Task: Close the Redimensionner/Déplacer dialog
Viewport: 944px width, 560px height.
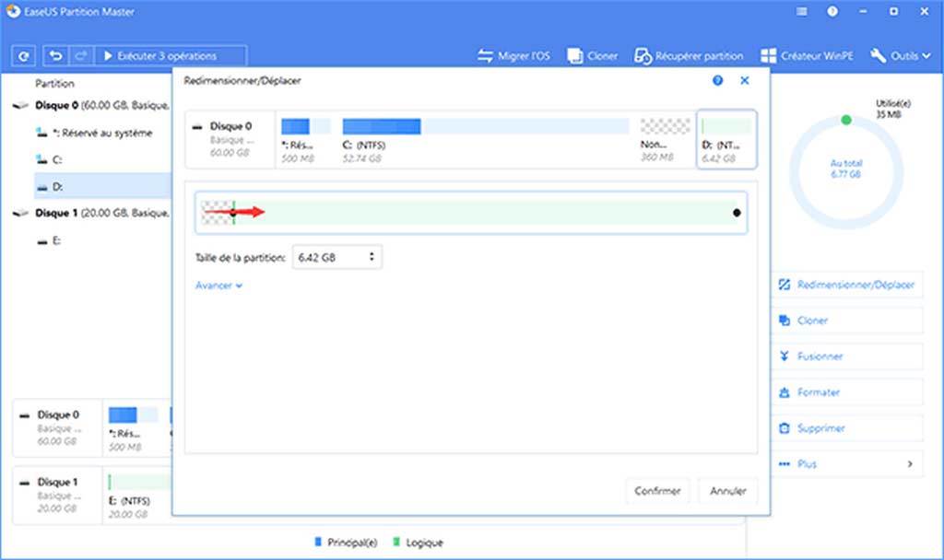Action: (745, 81)
